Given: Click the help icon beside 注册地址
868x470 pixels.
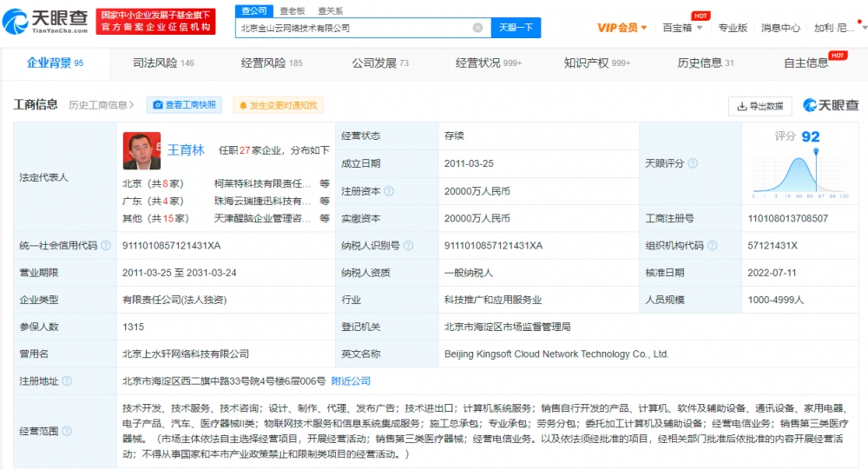Looking at the screenshot, I should (x=67, y=381).
